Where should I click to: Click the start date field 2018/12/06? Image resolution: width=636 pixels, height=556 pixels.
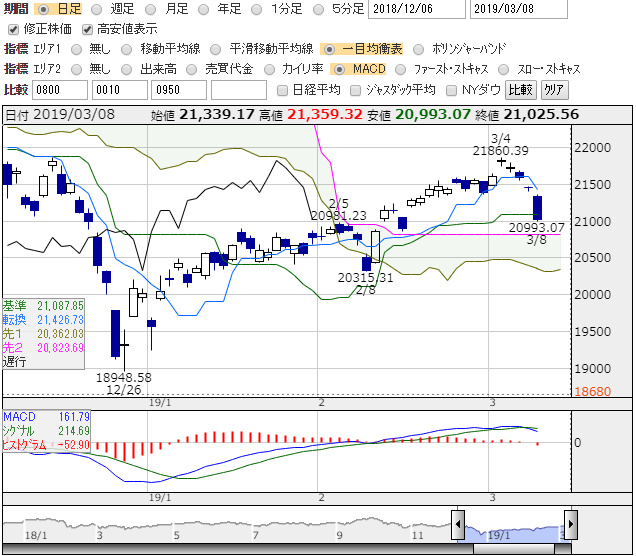417,9
